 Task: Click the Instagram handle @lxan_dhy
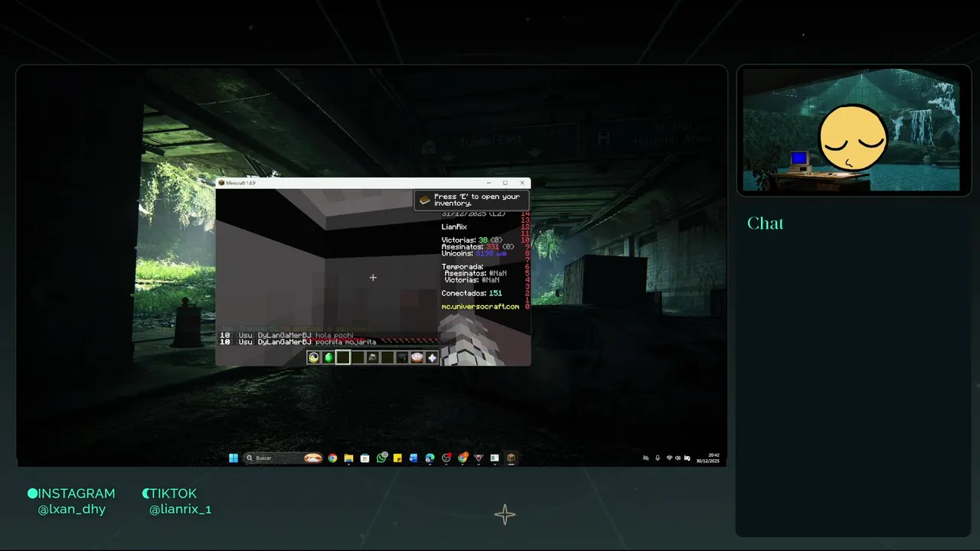[x=72, y=510]
